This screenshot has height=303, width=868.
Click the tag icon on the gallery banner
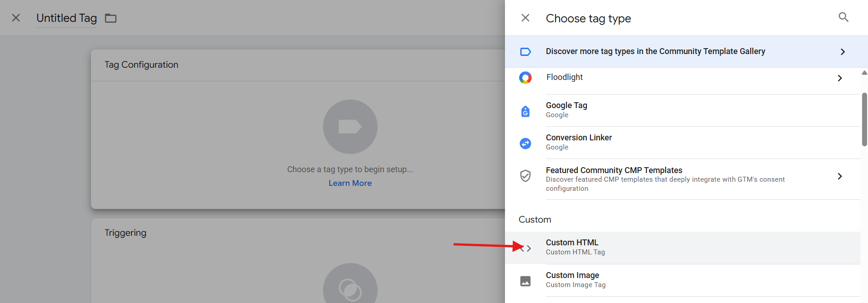[x=525, y=52]
